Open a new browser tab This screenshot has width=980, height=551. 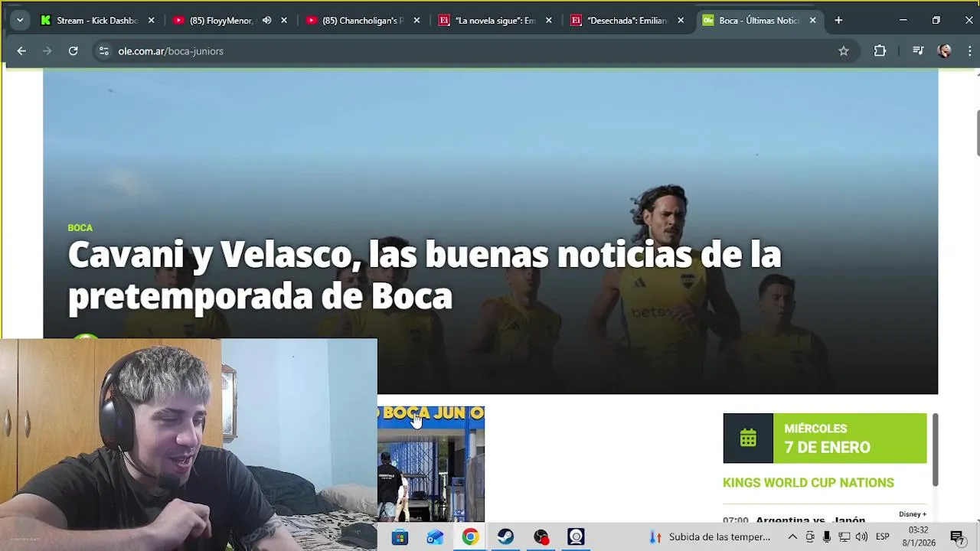click(838, 21)
